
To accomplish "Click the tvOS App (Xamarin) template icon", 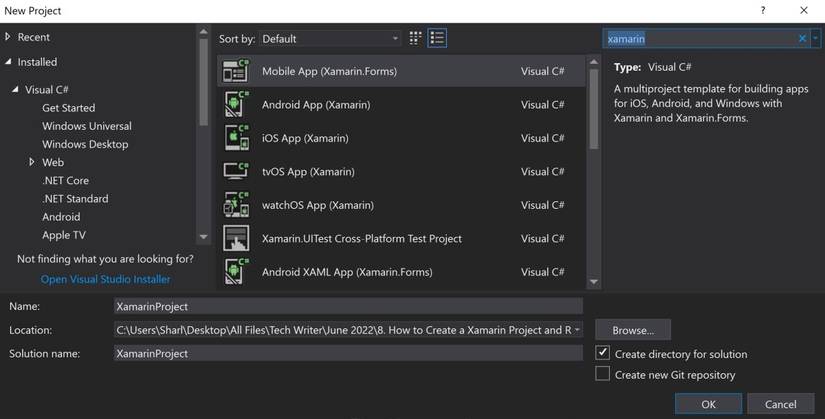I will pos(236,171).
